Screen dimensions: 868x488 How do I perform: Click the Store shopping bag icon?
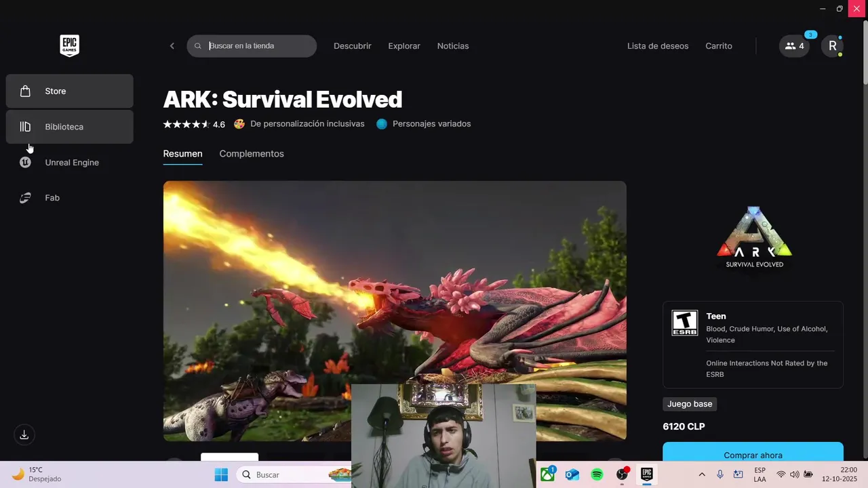25,91
